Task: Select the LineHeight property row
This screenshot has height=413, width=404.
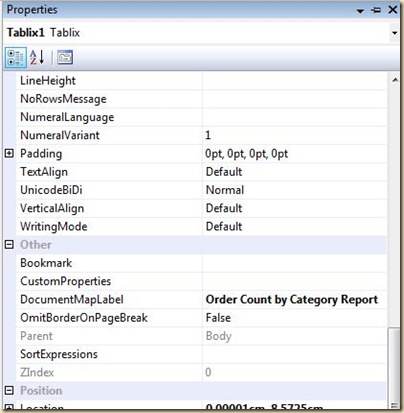Action: [201, 80]
